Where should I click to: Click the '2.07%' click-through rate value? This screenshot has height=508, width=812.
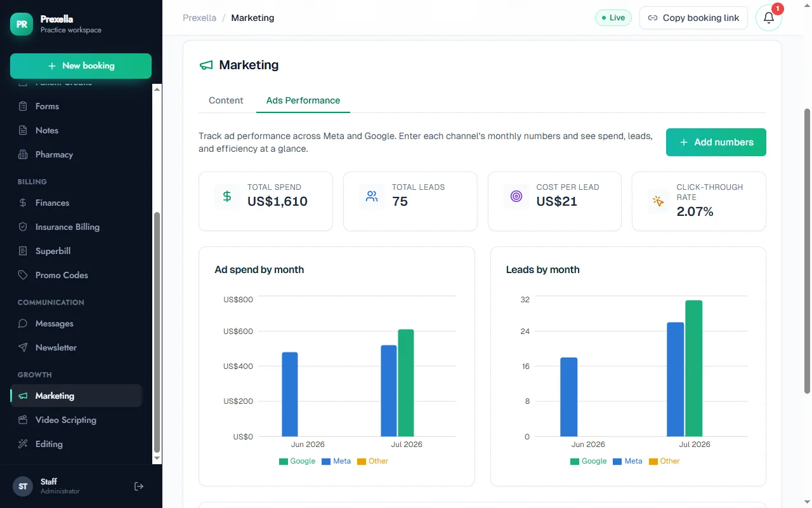coord(695,212)
